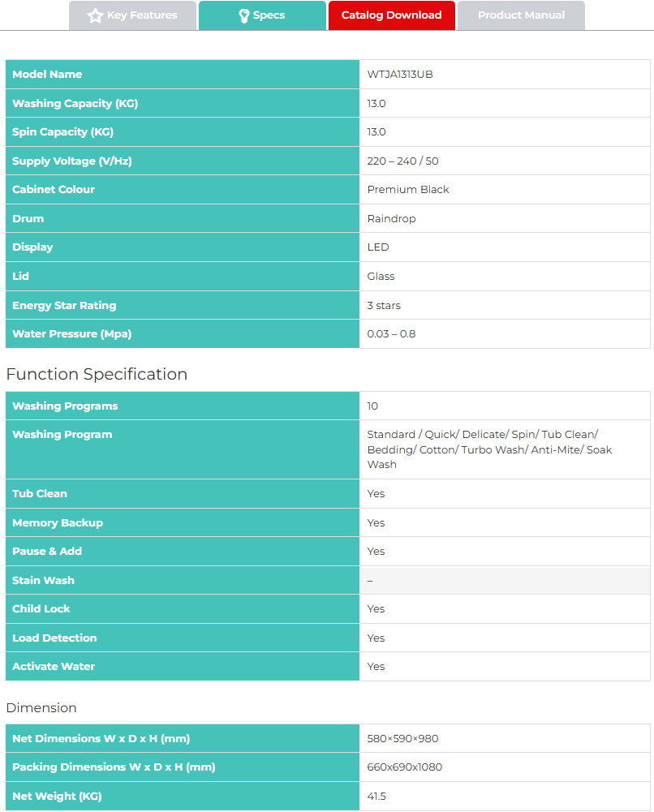Click the Supply Voltage value 220 – 240 / 50

402,161
